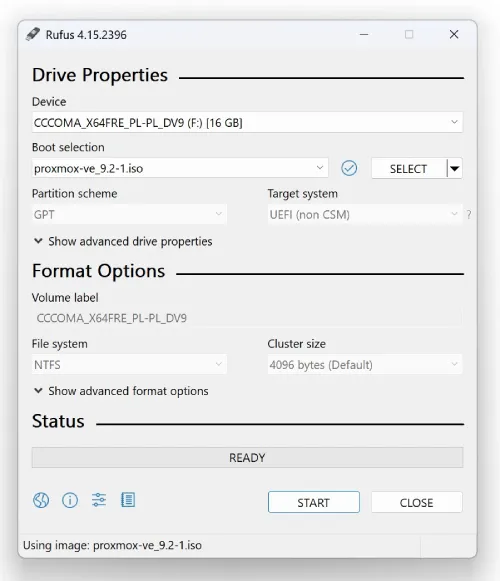This screenshot has width=500, height=581.
Task: Click the Volume label input field
Action: 247,318
